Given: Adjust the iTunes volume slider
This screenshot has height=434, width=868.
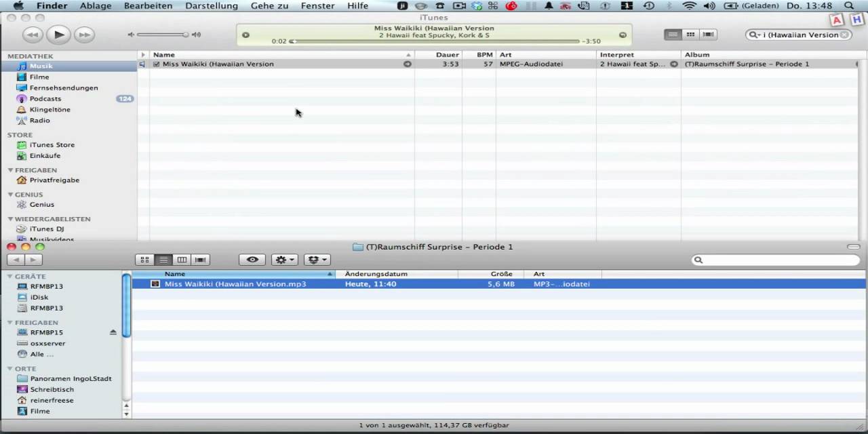Looking at the screenshot, I should [x=163, y=35].
